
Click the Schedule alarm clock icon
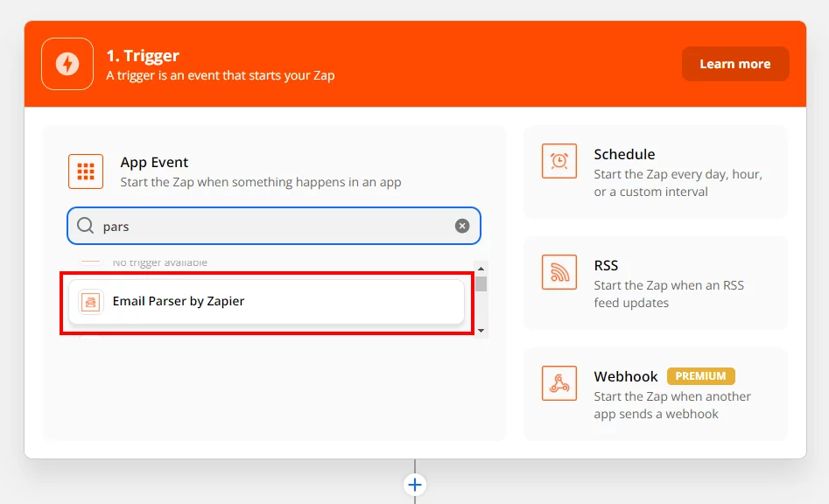pyautogui.click(x=559, y=161)
